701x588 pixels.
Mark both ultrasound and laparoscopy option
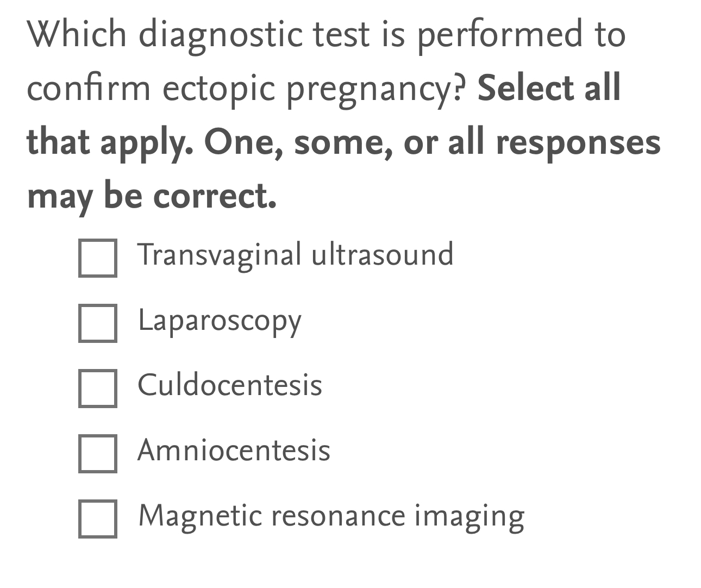[x=98, y=258]
